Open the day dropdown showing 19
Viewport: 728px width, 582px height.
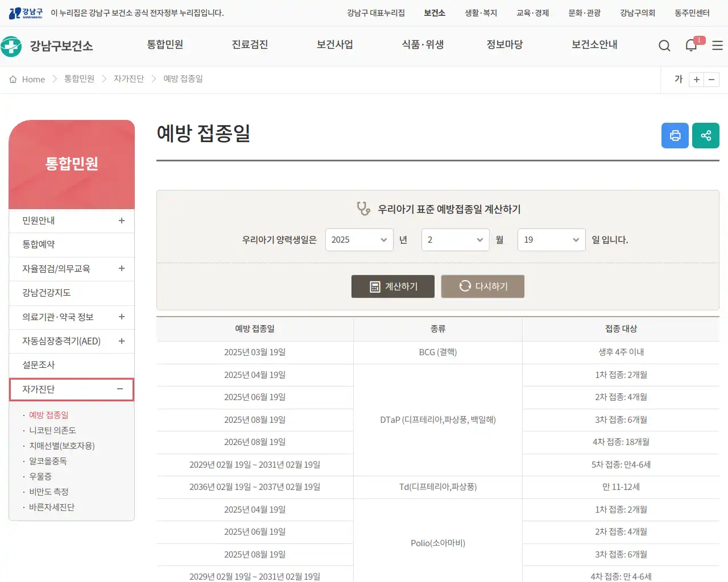(551, 239)
